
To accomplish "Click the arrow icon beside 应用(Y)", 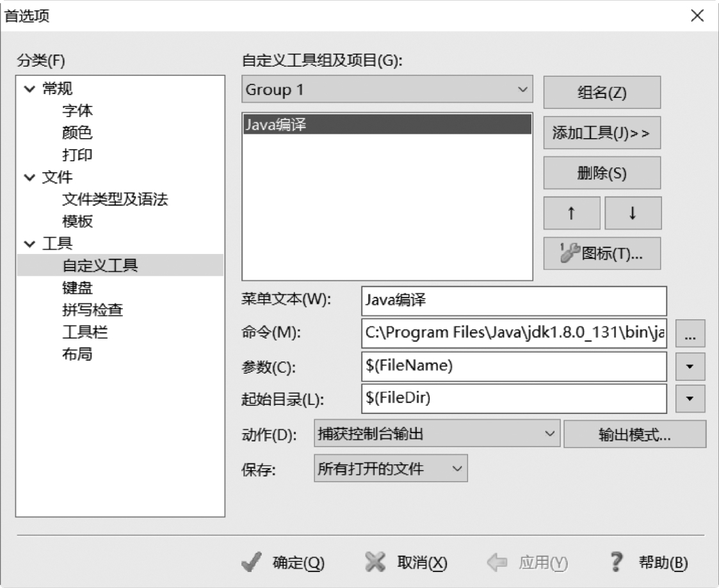I will point(497,562).
